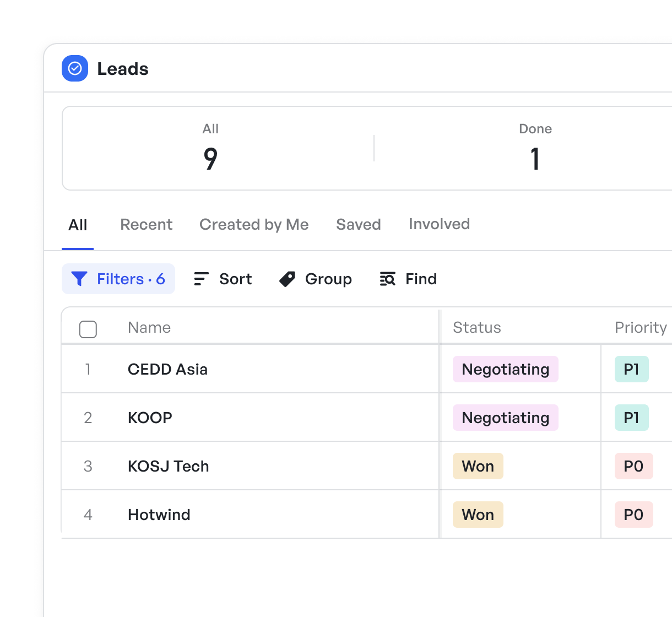
Task: Click row number 1 of CEDD Asia
Action: pos(88,369)
